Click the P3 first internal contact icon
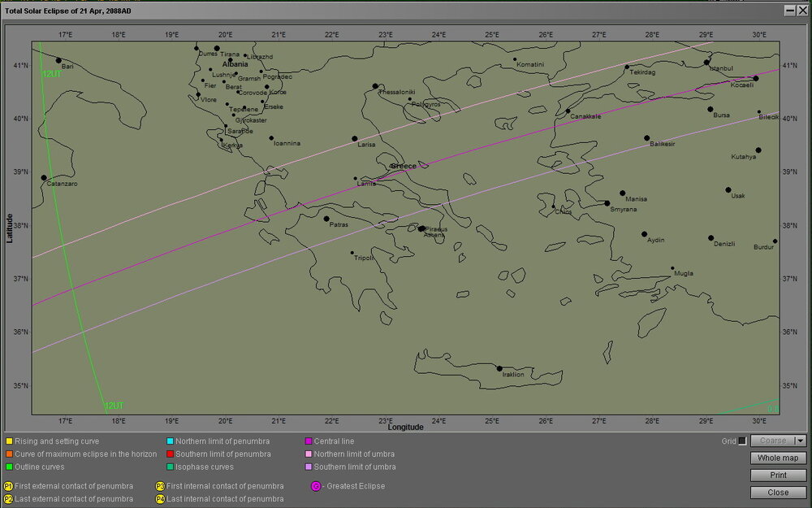Screen dimensions: 812x508 [x=161, y=486]
